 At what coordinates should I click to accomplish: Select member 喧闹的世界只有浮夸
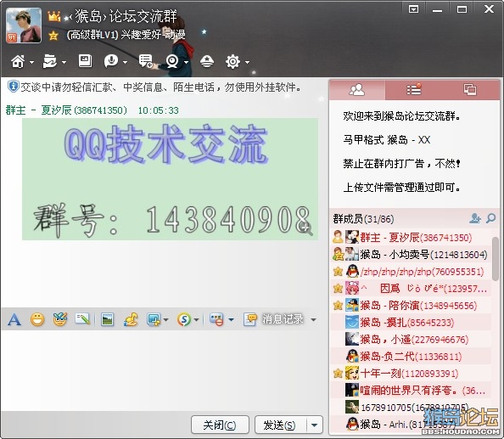click(411, 391)
